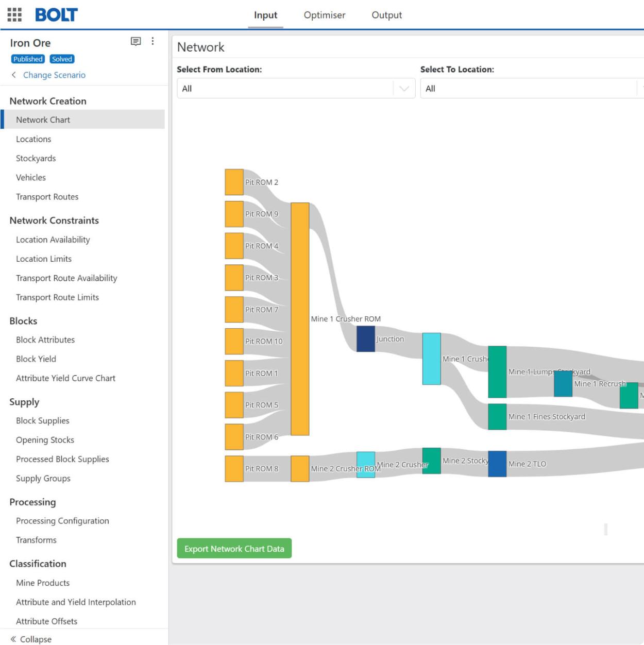Open the app launcher grid icon
The image size is (644, 645).
pyautogui.click(x=14, y=14)
